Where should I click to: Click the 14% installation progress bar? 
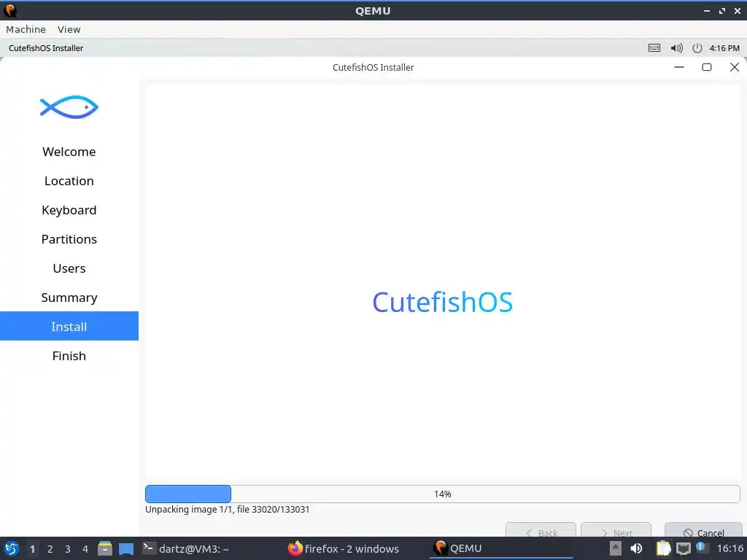coord(443,494)
